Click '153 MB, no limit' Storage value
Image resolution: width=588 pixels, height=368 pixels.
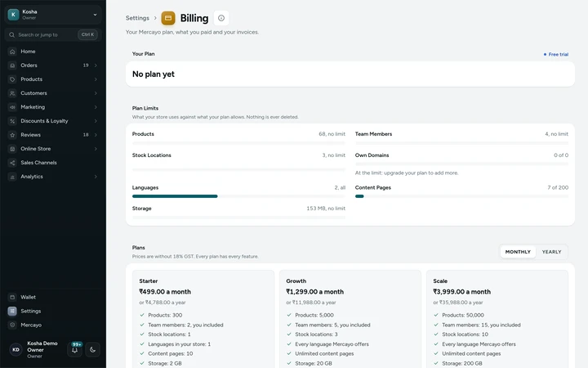(326, 209)
